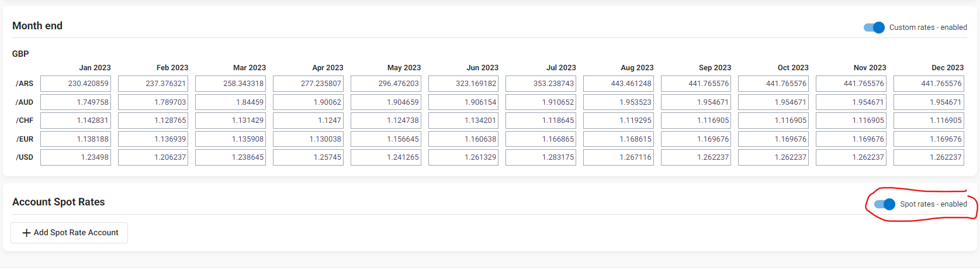Edit the ARS rate 237.376321 for Feb 2023
Image resolution: width=980 pixels, height=268 pixels.
(x=153, y=84)
